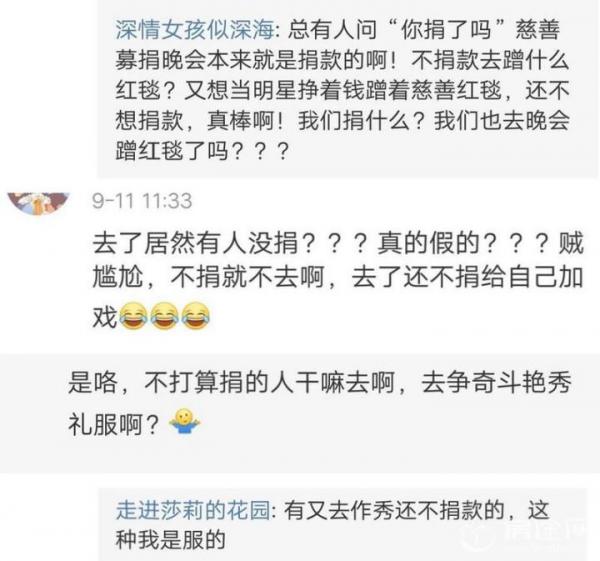Click the text 种我是服的
Viewport: 600px width, 561px height.
point(171,540)
